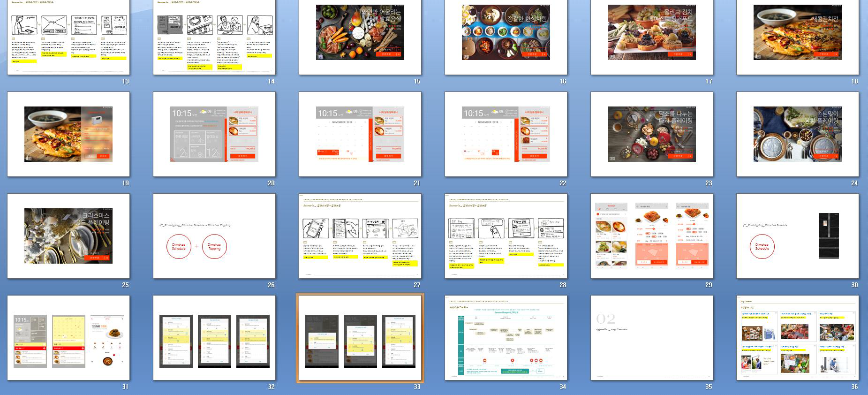The image size is (868, 395).
Task: Select slide 19 pancake with red login panel
Action: click(68, 134)
